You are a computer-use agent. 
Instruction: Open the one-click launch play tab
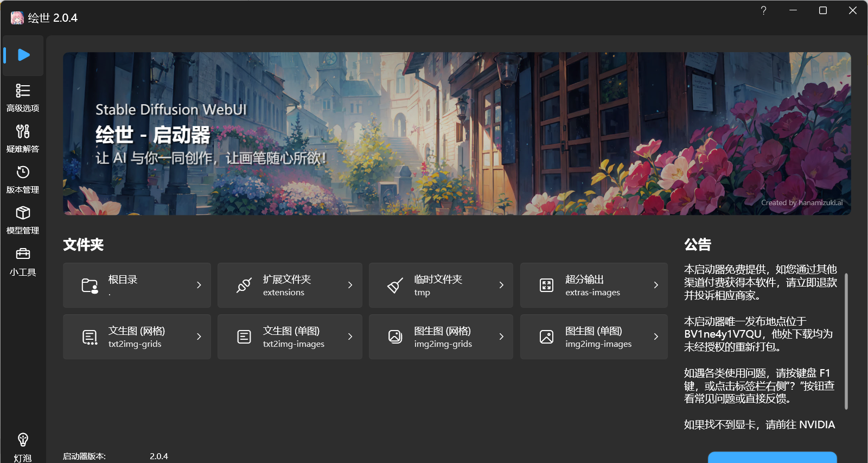23,55
